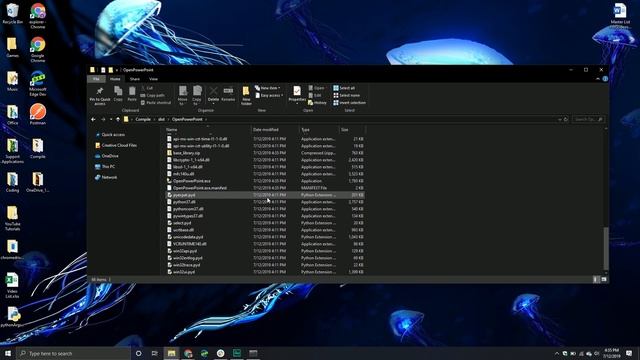Click dist in the address path
This screenshot has width=640, height=360.
pos(161,119)
